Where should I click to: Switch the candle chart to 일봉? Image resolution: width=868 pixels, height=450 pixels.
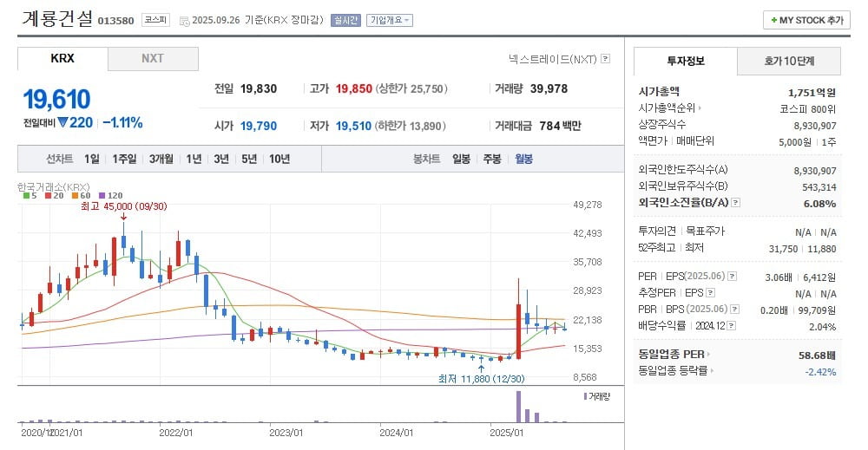click(x=461, y=159)
